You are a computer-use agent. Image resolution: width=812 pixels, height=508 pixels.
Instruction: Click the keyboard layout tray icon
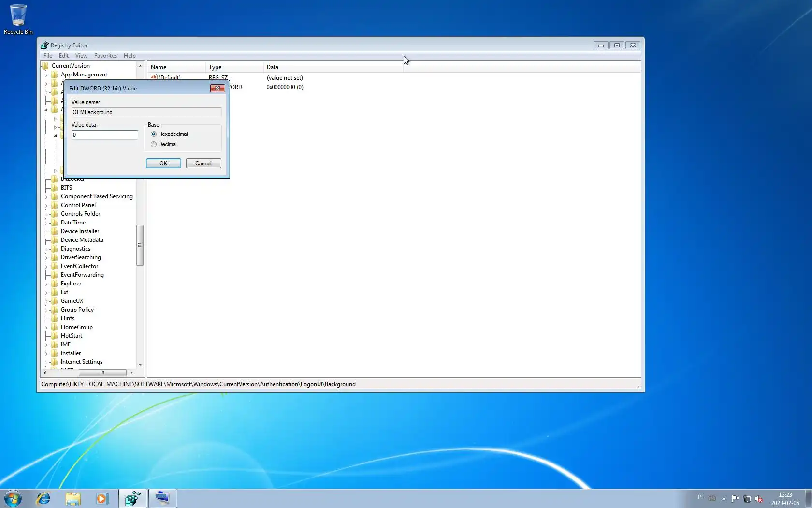[712, 498]
